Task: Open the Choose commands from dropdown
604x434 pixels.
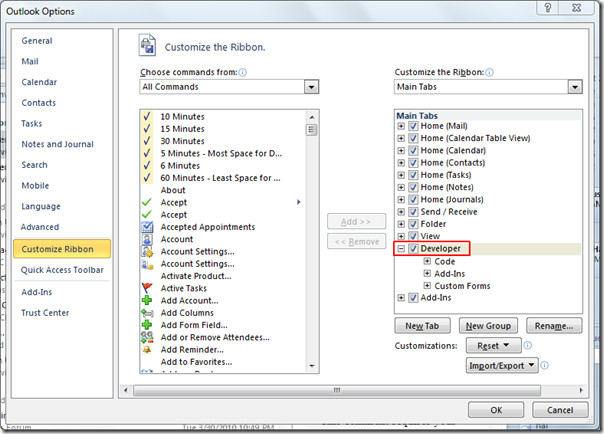Action: pos(311,87)
